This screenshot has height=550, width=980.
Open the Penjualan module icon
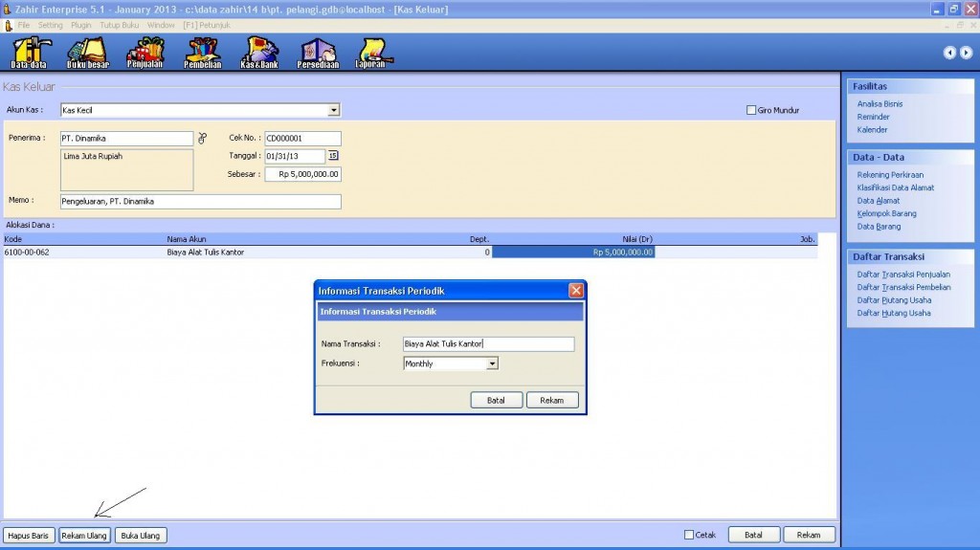[145, 53]
